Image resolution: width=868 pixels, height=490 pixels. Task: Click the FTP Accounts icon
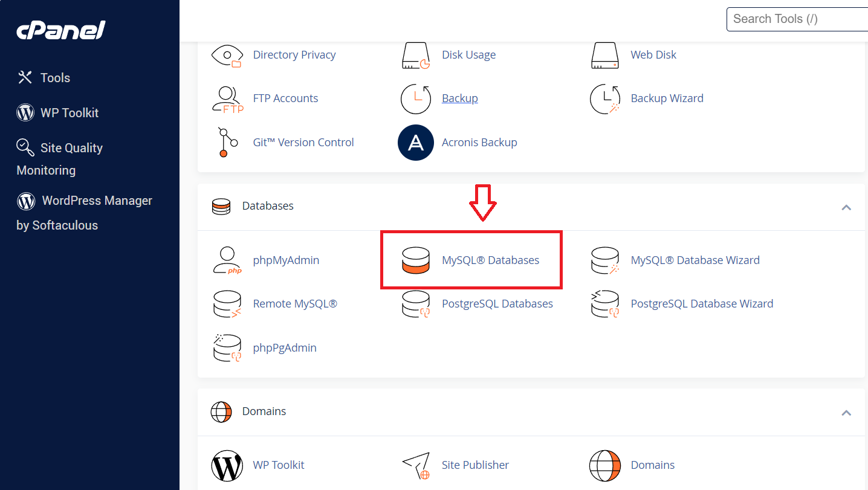[x=227, y=98]
